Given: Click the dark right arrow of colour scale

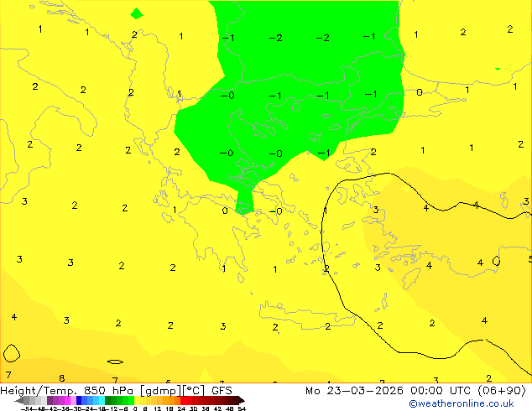Looking at the screenshot, I should coord(242,400).
